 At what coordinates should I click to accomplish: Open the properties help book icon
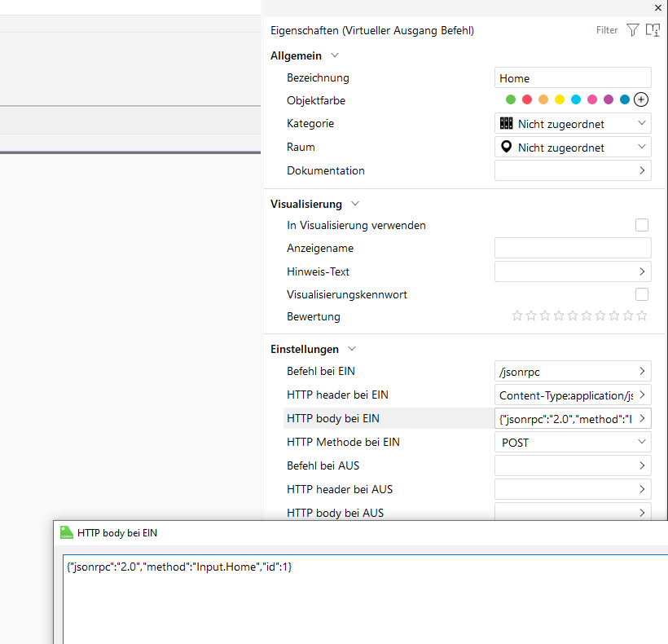653,30
